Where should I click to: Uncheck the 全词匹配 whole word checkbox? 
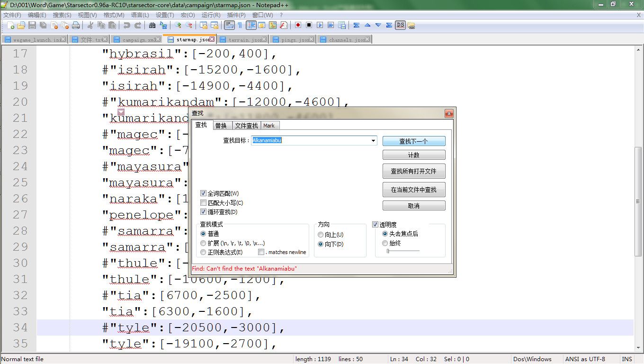tap(204, 193)
